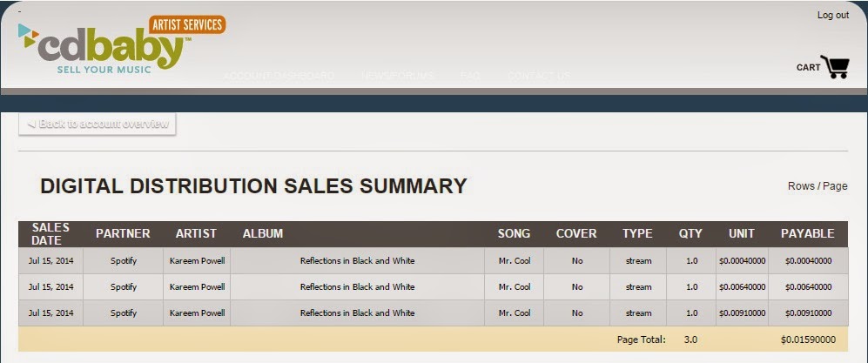Sort by the Qty column header

[x=690, y=233]
